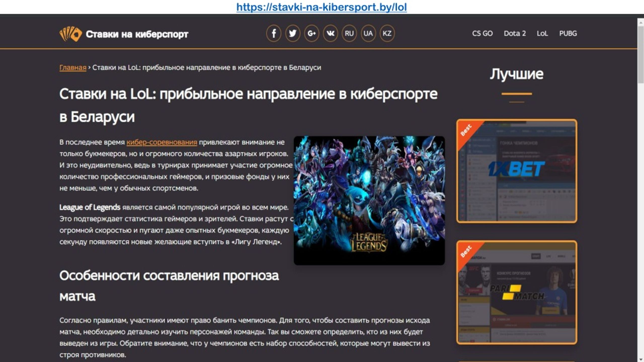
Task: Open the stavki-na-kibersport.by/lol URL link
Action: click(x=321, y=7)
